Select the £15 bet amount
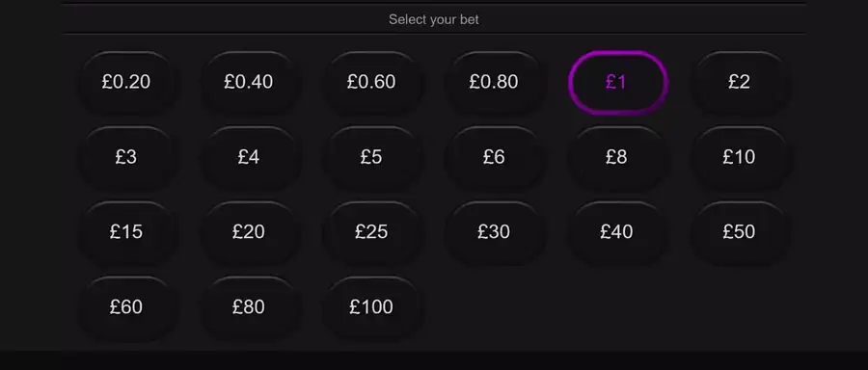 (x=126, y=232)
